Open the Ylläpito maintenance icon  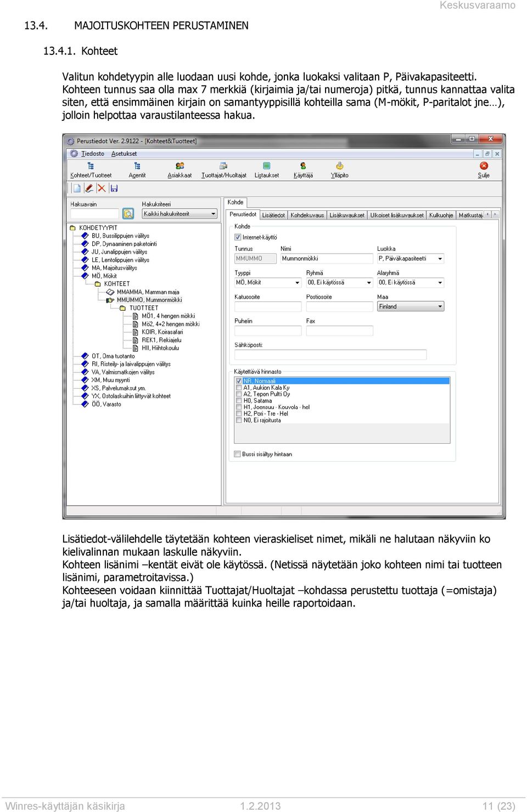point(340,166)
